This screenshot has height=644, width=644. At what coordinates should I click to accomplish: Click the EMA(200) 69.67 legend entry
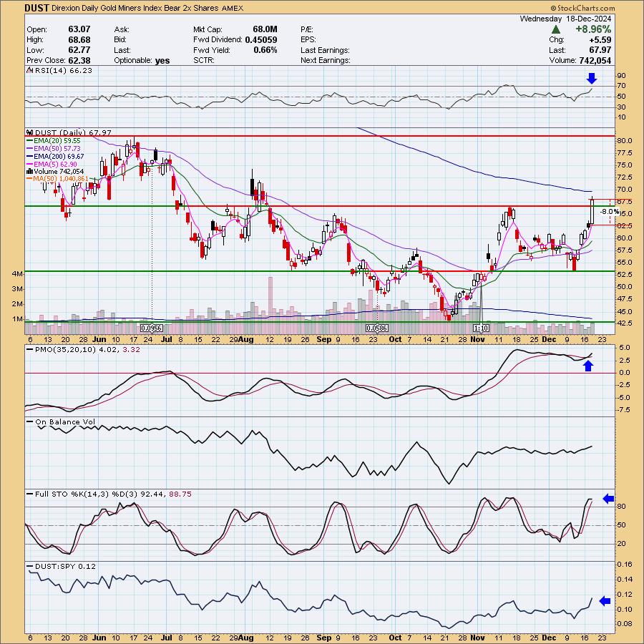point(59,156)
